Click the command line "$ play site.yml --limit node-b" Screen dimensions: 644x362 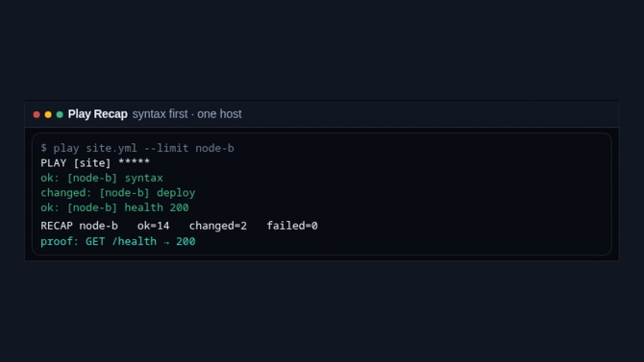click(137, 148)
